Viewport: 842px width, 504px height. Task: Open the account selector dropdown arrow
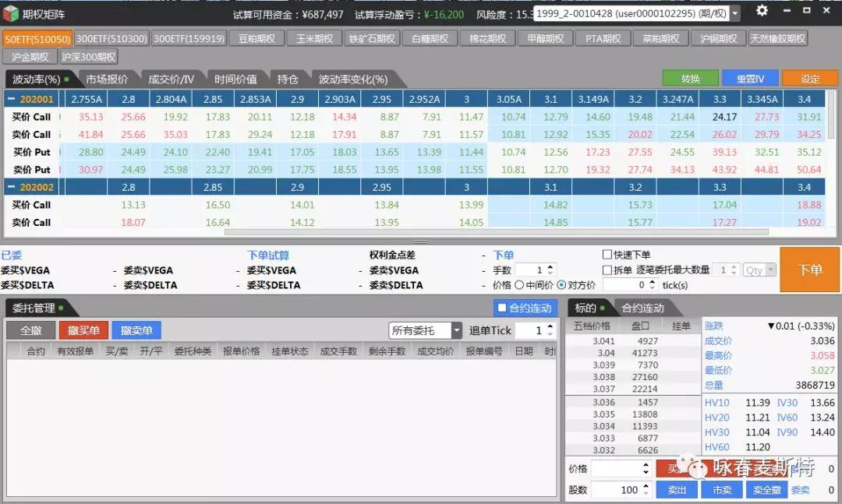click(734, 14)
